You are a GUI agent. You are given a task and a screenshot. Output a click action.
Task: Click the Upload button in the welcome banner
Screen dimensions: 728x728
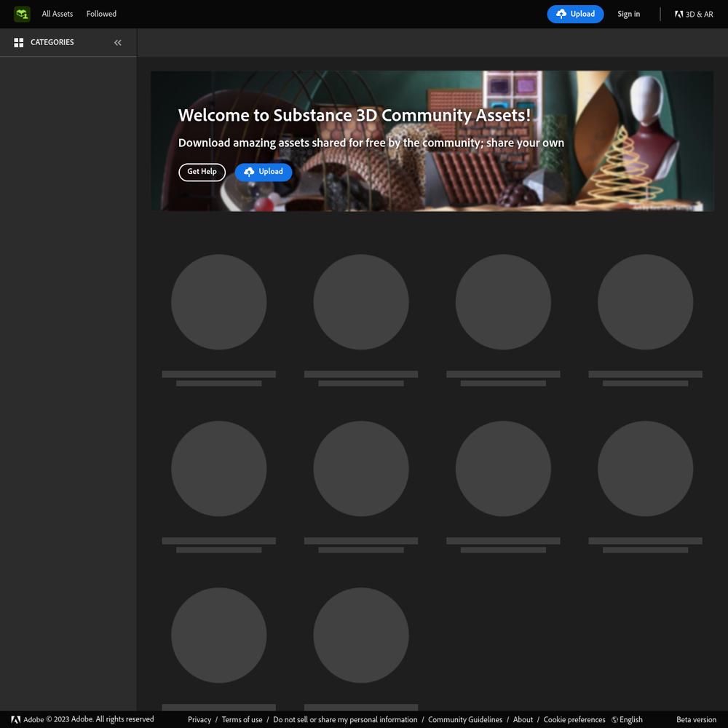click(264, 172)
